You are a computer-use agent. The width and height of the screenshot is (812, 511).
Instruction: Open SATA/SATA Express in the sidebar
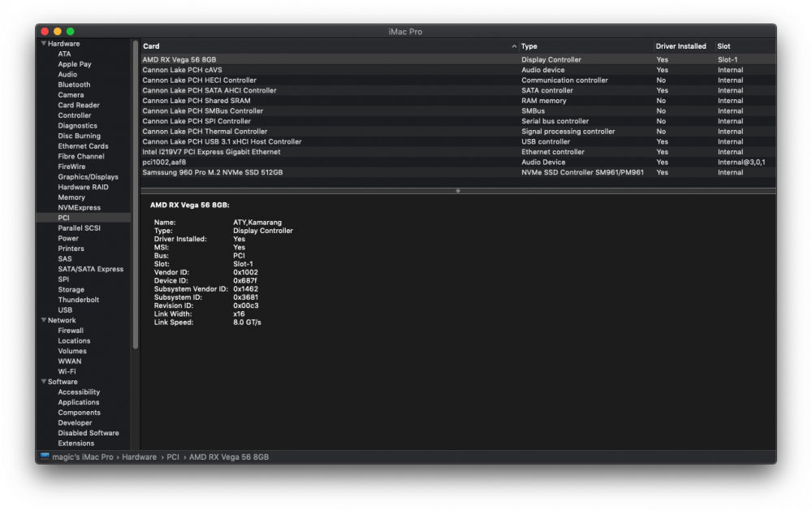(x=91, y=269)
